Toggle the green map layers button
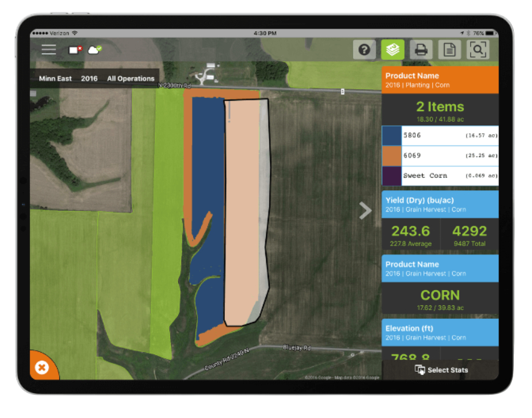 (x=393, y=50)
